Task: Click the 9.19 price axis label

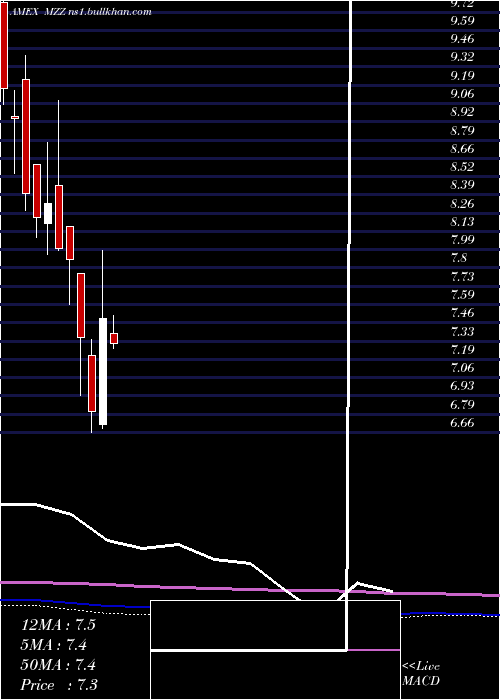Action: (x=462, y=75)
